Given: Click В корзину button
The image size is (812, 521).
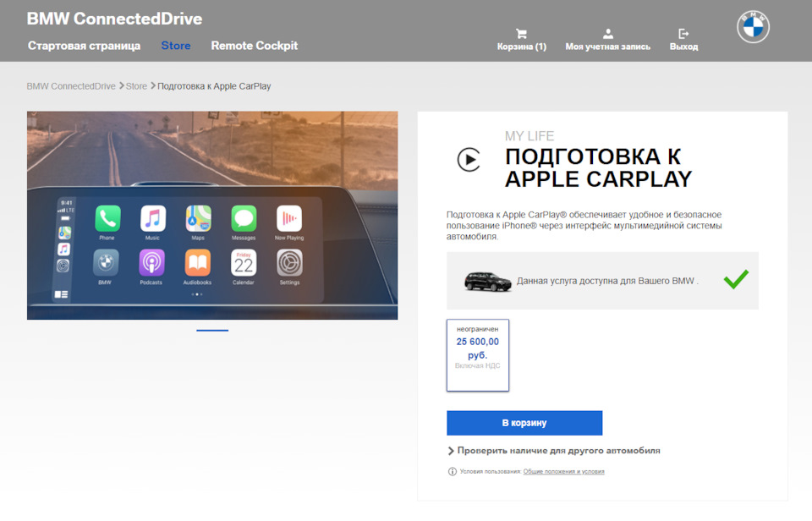Looking at the screenshot, I should click(524, 423).
